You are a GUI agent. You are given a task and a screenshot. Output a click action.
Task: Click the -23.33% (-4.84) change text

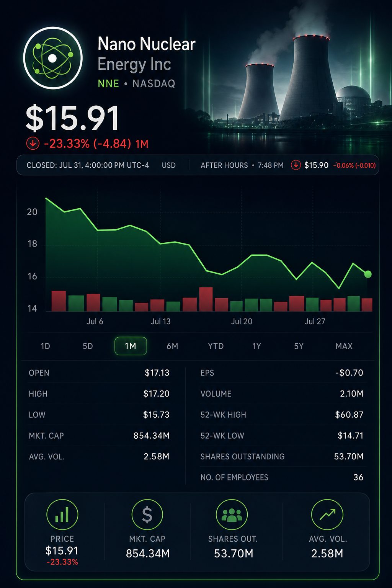[x=88, y=144]
